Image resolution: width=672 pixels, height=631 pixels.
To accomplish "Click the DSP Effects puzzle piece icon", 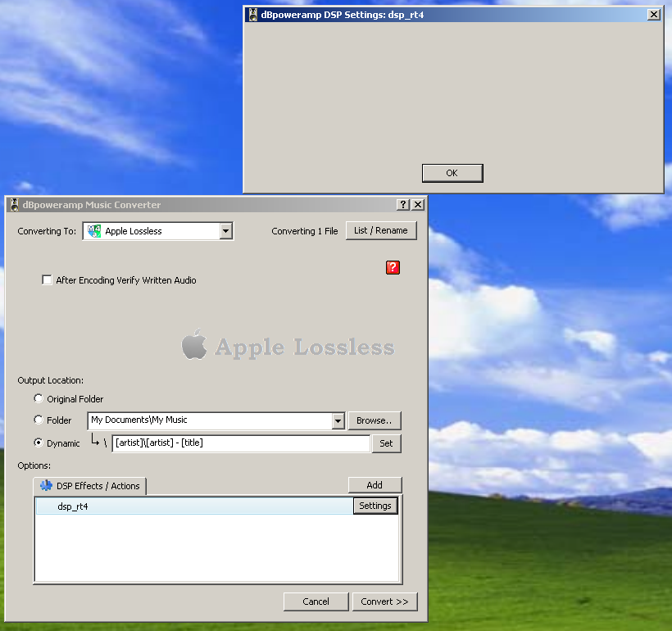I will coord(46,486).
